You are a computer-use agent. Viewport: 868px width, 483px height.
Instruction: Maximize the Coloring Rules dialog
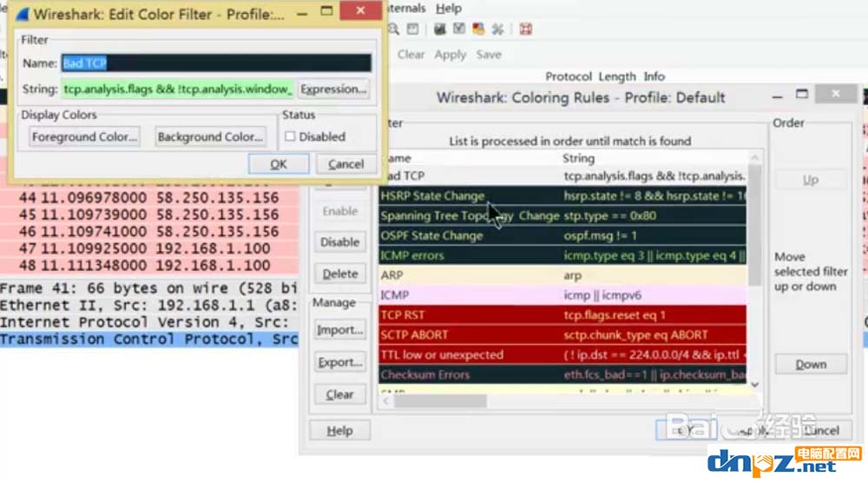click(x=802, y=95)
